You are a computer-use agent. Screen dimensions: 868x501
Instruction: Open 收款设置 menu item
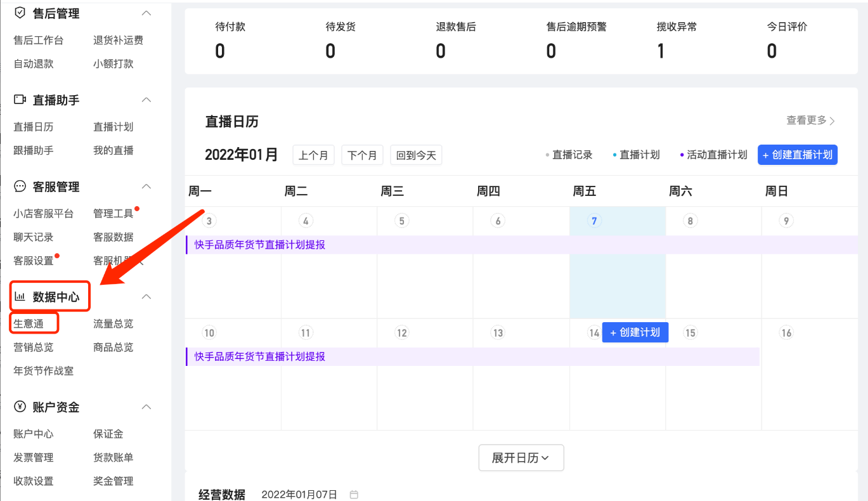pos(34,481)
